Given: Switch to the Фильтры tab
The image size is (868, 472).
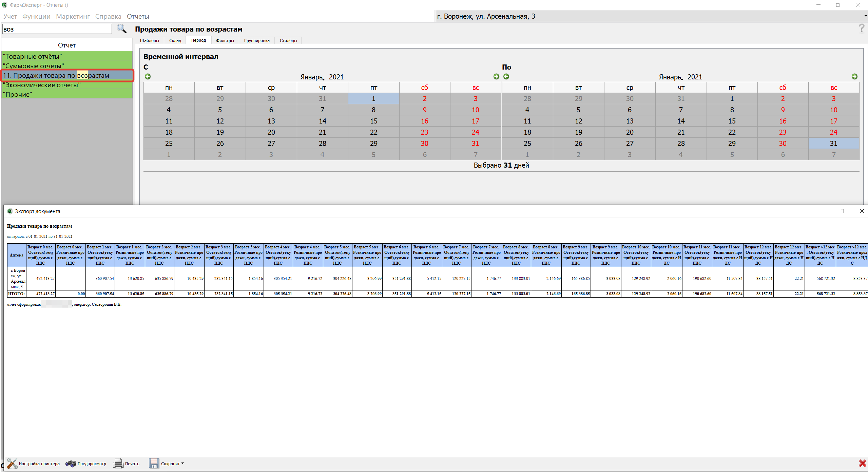Looking at the screenshot, I should coord(225,41).
